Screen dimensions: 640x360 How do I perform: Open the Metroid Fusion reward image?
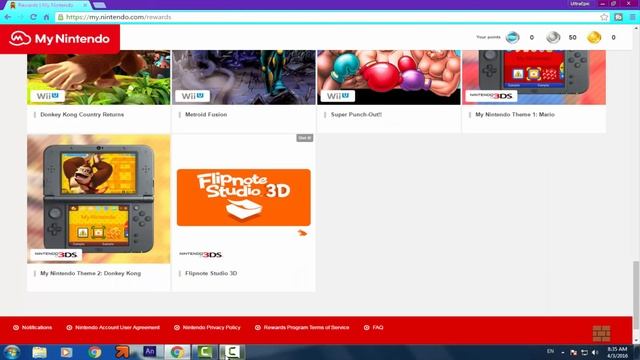click(244, 78)
